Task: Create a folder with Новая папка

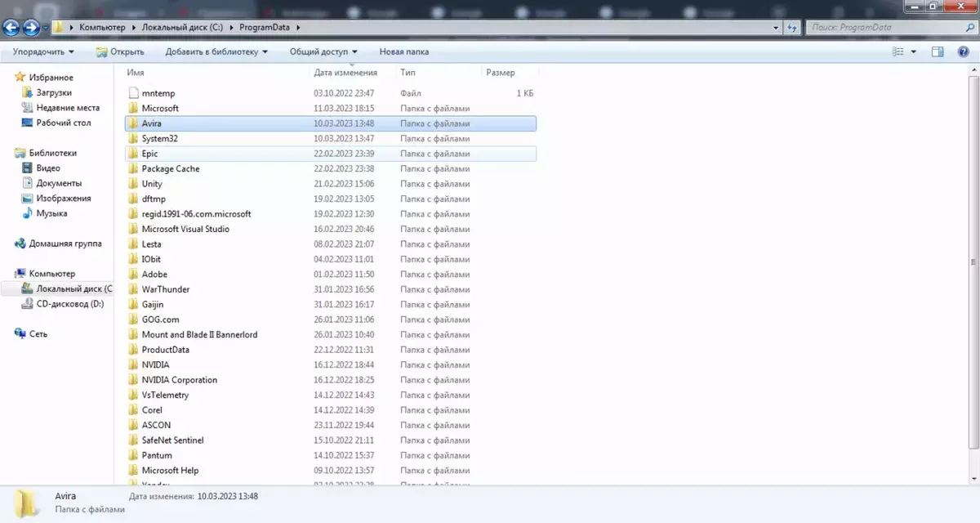Action: tap(404, 51)
